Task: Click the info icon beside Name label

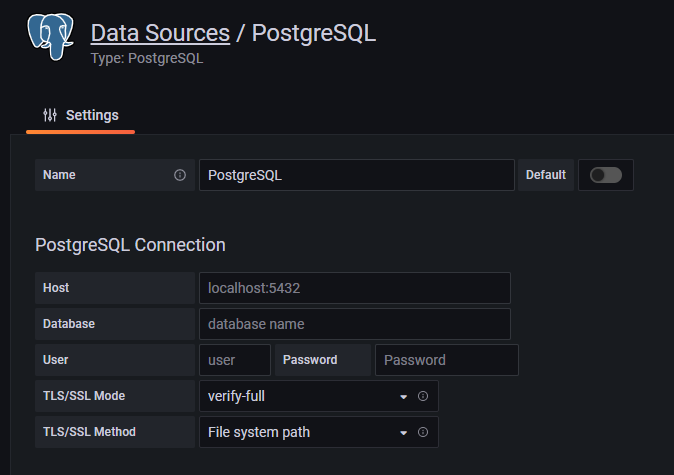Action: tap(180, 175)
